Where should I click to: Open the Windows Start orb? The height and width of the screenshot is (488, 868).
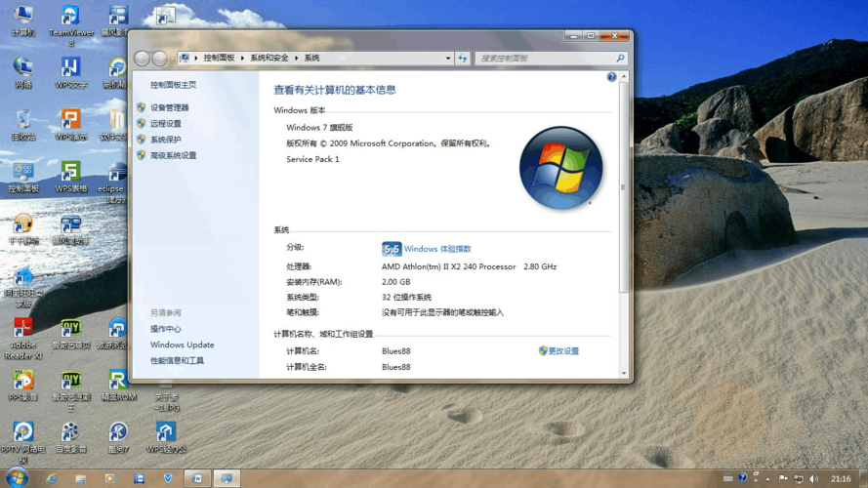[x=17, y=477]
